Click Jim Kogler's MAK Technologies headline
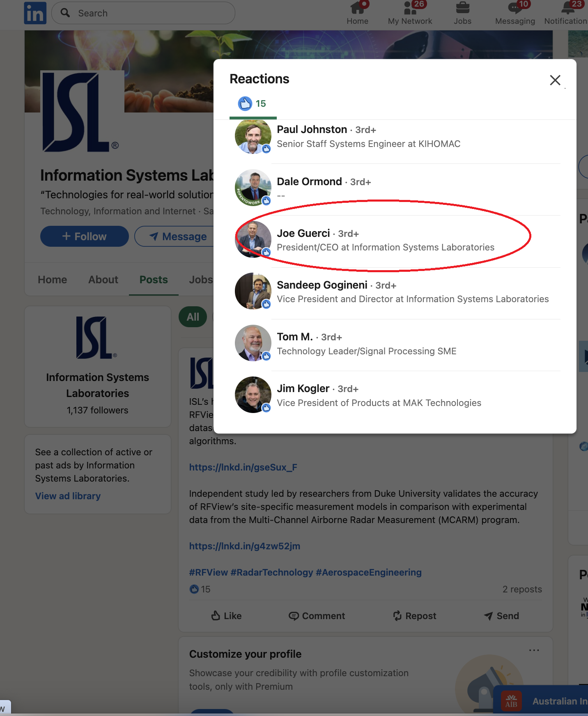 pyautogui.click(x=379, y=403)
